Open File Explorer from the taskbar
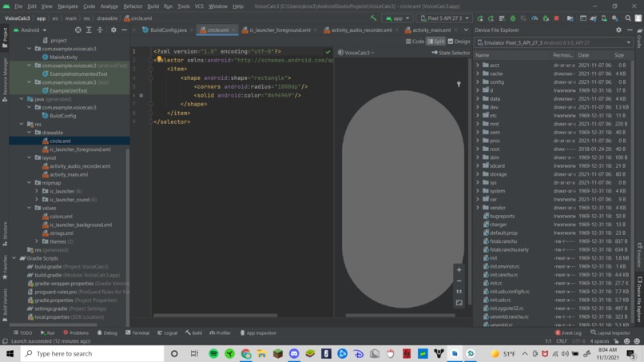 coord(261,354)
